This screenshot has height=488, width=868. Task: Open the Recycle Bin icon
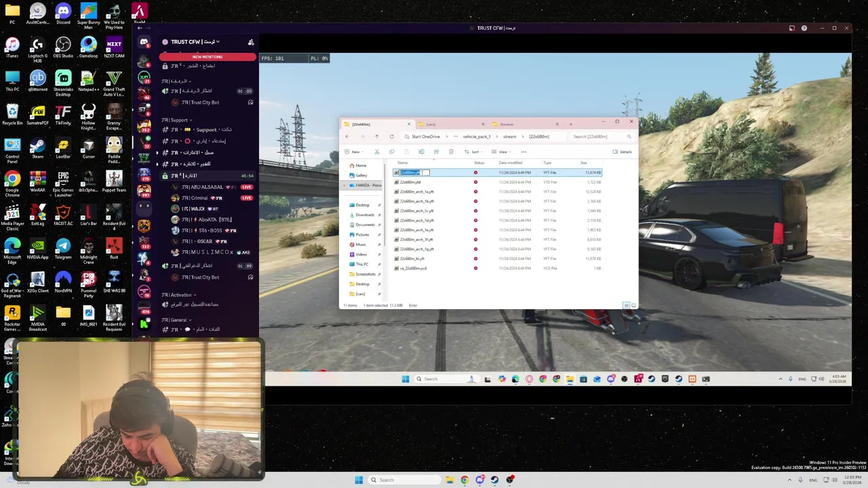coord(12,115)
